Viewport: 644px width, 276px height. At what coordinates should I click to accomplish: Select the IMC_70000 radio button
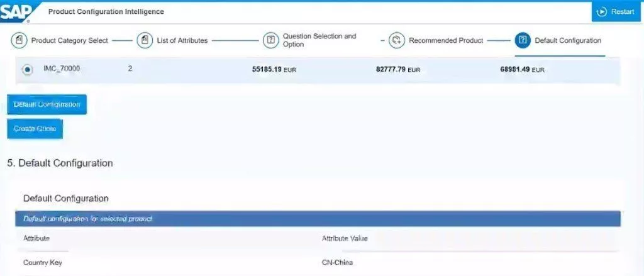(x=27, y=70)
